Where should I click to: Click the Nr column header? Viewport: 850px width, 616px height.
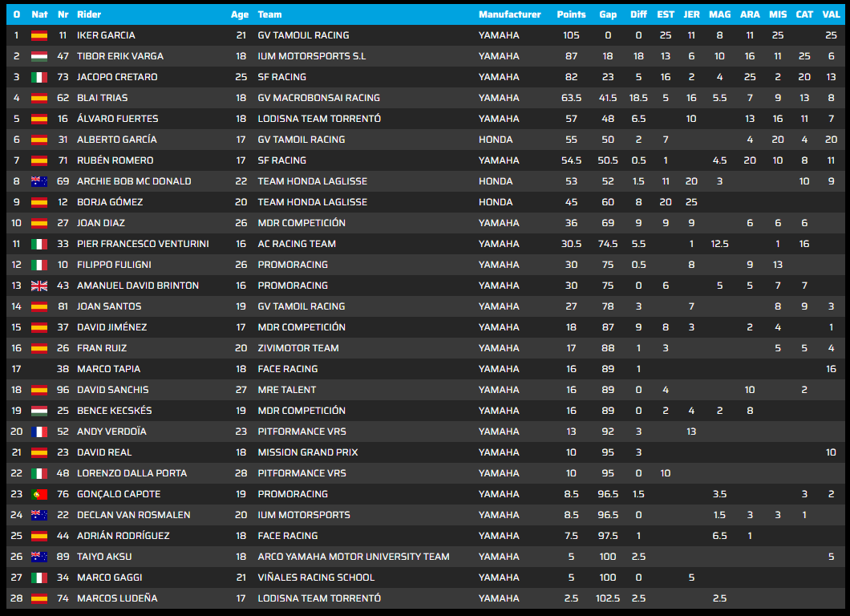[63, 14]
